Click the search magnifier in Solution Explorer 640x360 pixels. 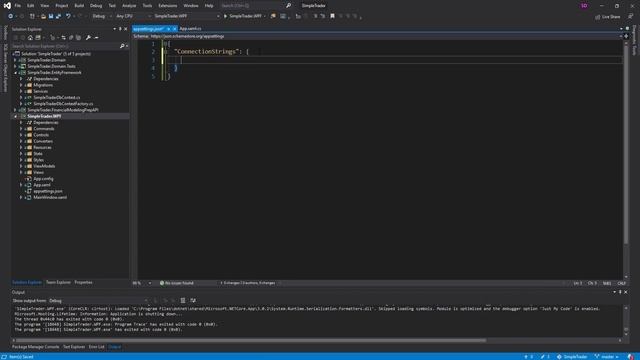(x=122, y=46)
